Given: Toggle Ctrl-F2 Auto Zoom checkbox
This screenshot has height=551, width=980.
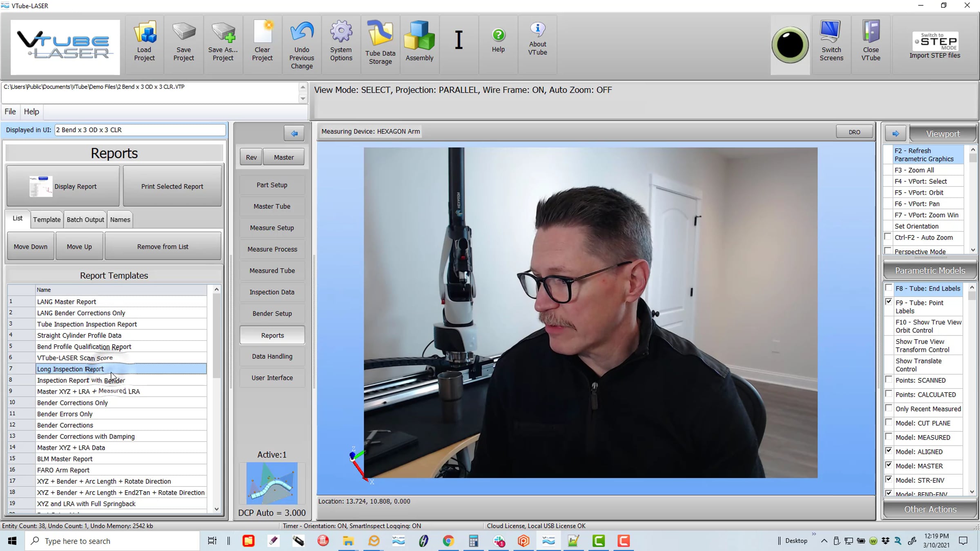Looking at the screenshot, I should (x=888, y=237).
